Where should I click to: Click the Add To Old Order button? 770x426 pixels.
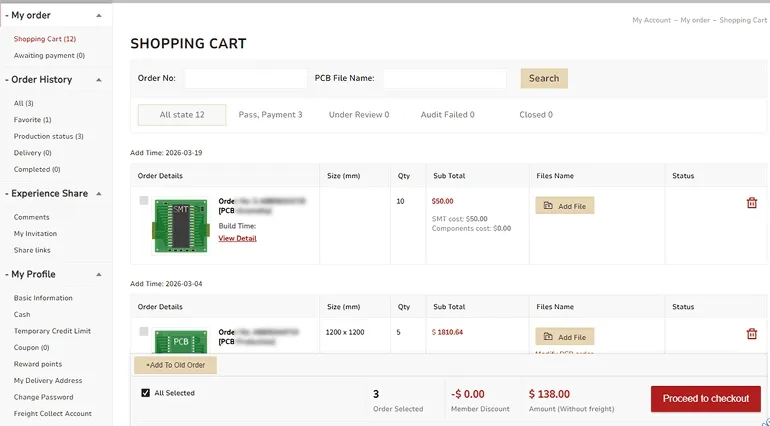click(x=175, y=365)
